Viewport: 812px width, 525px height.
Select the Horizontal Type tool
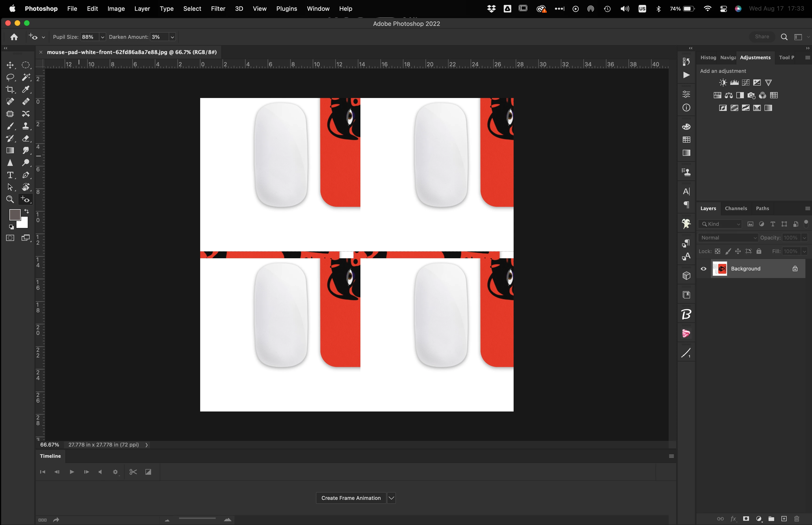[x=10, y=175]
